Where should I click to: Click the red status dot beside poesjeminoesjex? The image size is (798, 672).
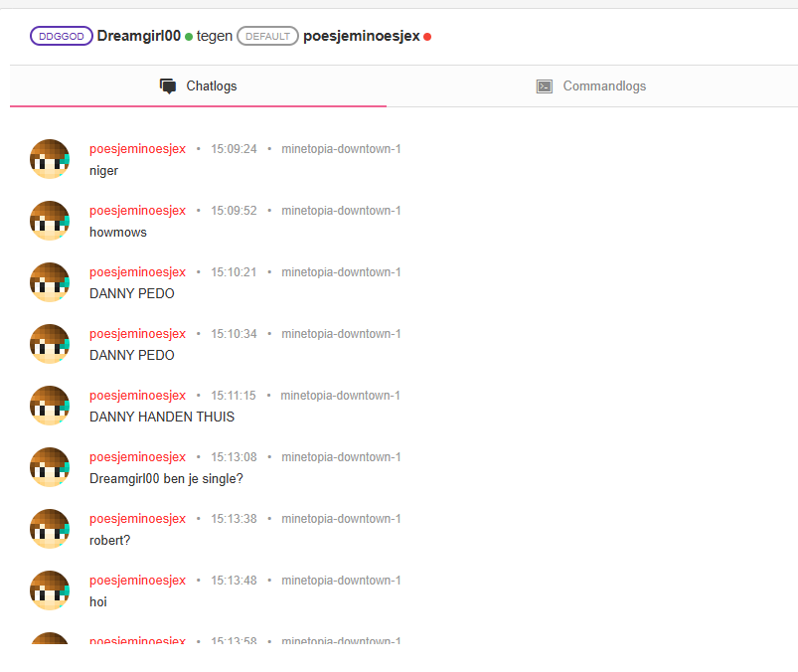pyautogui.click(x=427, y=37)
